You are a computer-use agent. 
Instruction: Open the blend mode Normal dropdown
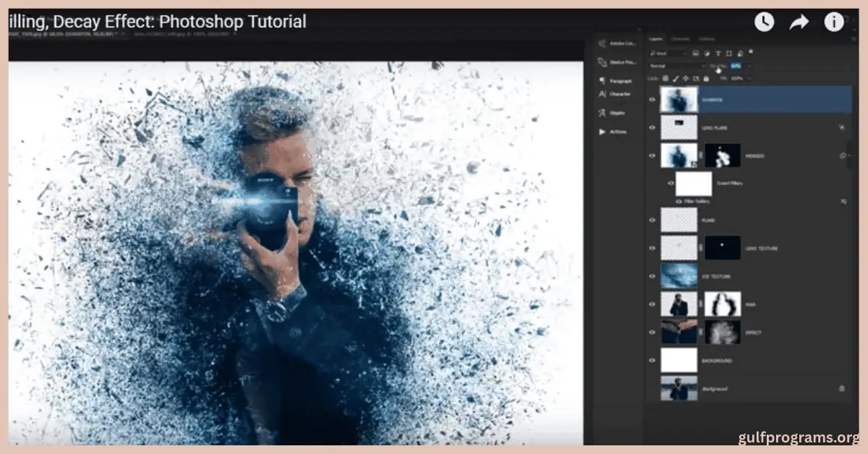tap(677, 66)
